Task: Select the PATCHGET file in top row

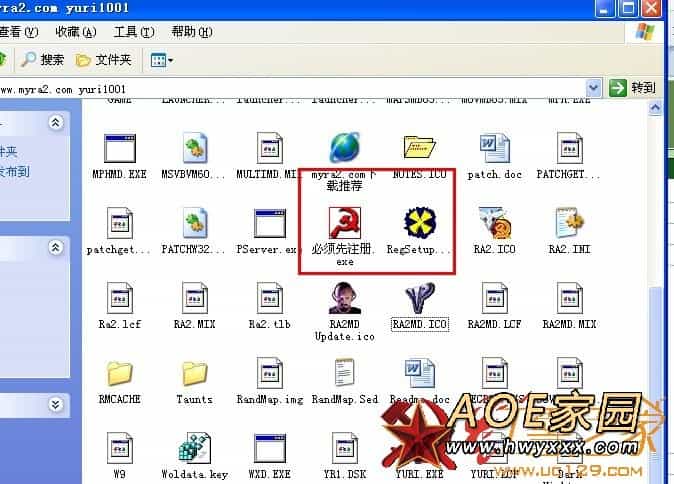Action: [569, 148]
